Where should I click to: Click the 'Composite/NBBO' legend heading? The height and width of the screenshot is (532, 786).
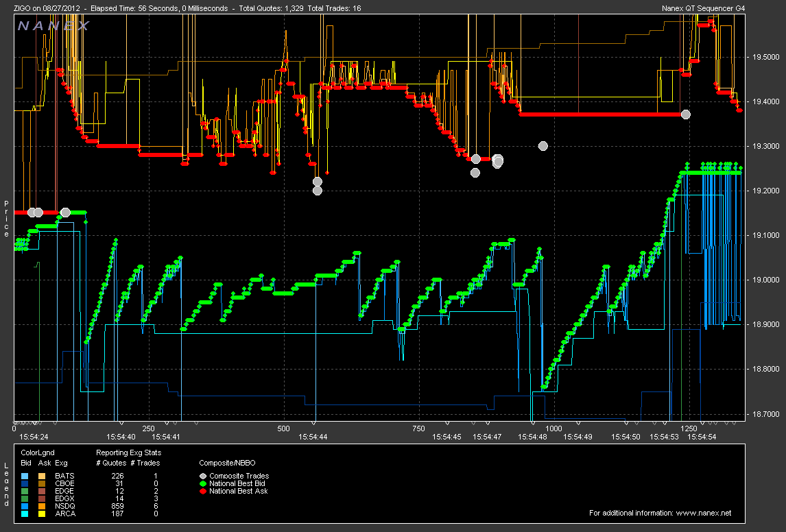point(227,463)
